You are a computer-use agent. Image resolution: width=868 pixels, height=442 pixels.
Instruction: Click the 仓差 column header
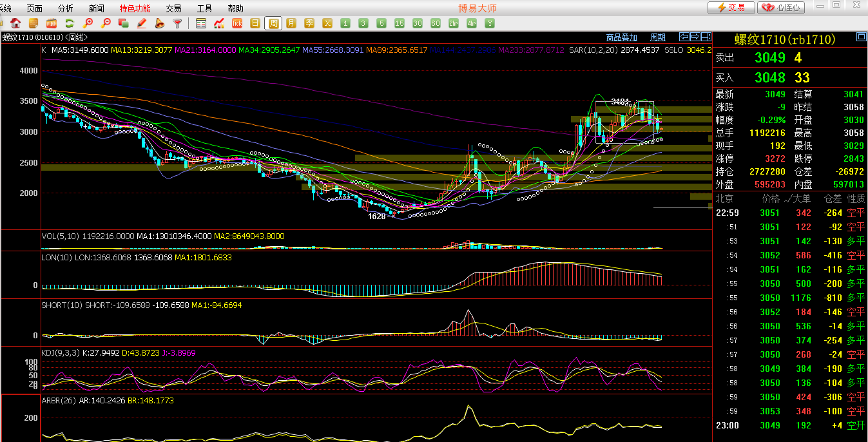tap(833, 198)
